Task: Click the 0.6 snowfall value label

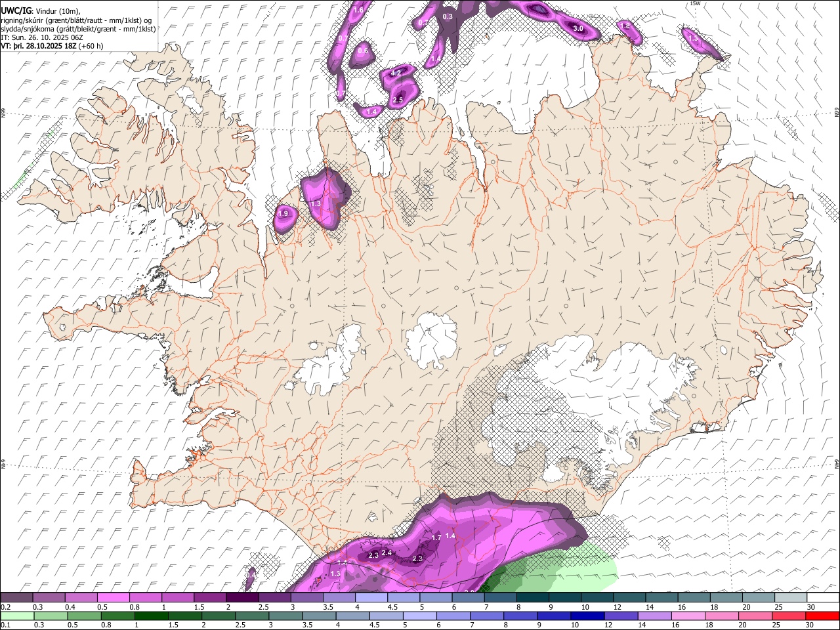Action: coord(363,51)
